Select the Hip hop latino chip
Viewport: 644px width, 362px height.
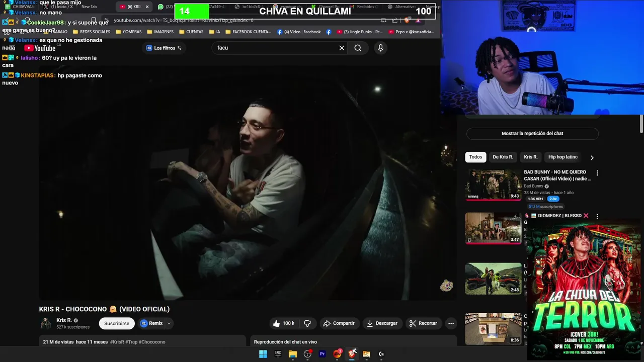point(563,157)
